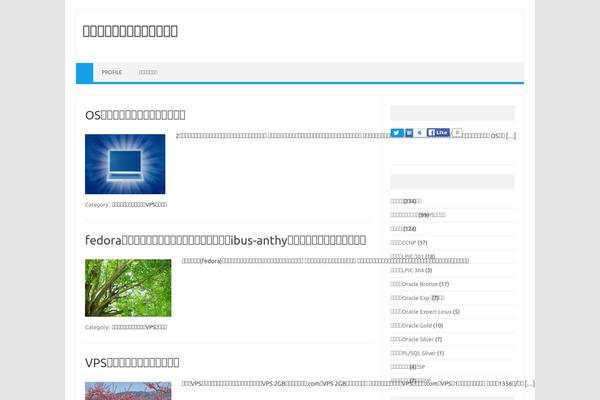Open the Oracle Bronze (17) category
The width and height of the screenshot is (600, 400).
pos(419,284)
